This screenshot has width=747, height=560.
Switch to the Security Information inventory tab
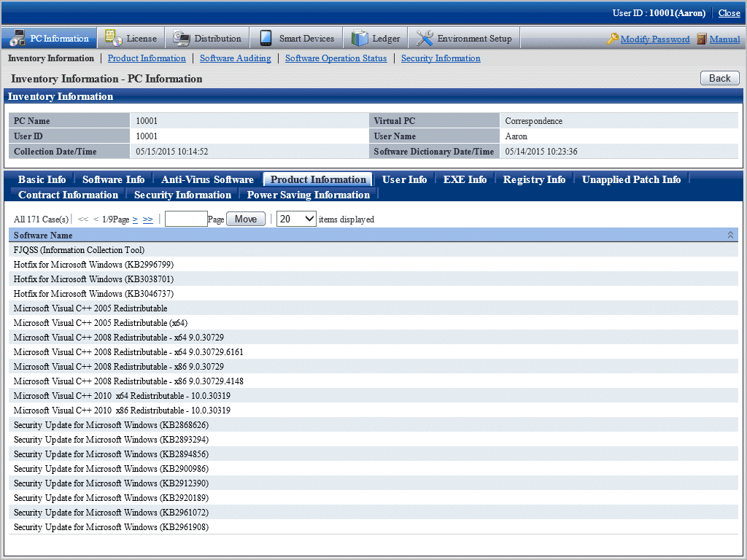pyautogui.click(x=182, y=195)
